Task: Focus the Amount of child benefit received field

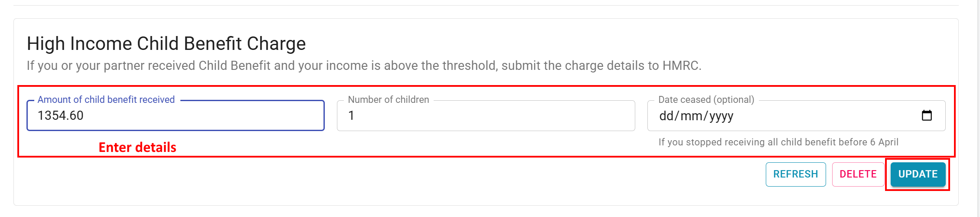Action: point(176,115)
